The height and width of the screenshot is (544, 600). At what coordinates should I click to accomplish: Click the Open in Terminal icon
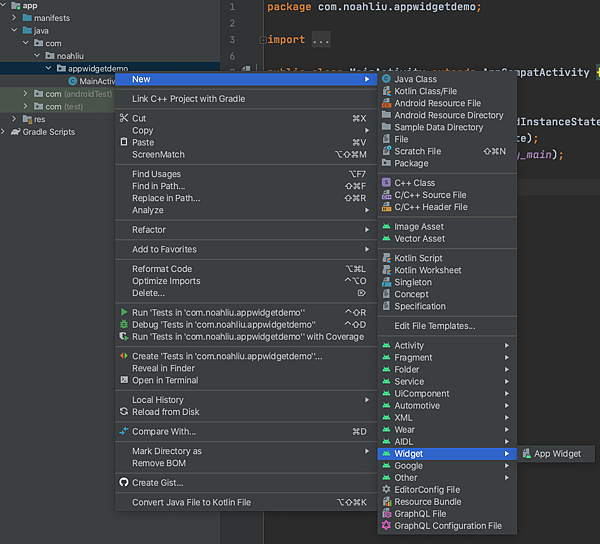[124, 380]
